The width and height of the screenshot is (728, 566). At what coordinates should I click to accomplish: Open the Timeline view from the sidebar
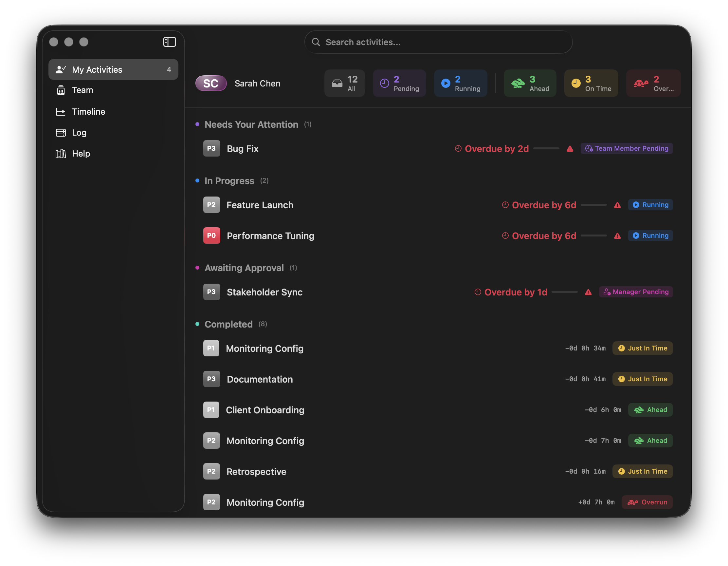click(x=88, y=111)
